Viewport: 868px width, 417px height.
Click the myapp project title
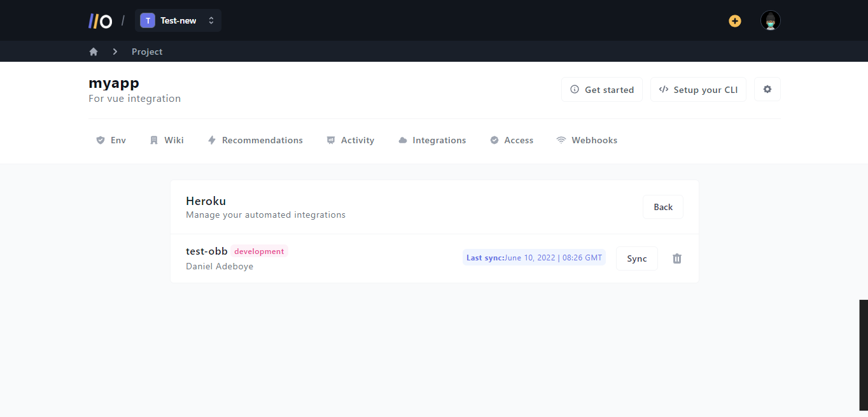coord(114,83)
